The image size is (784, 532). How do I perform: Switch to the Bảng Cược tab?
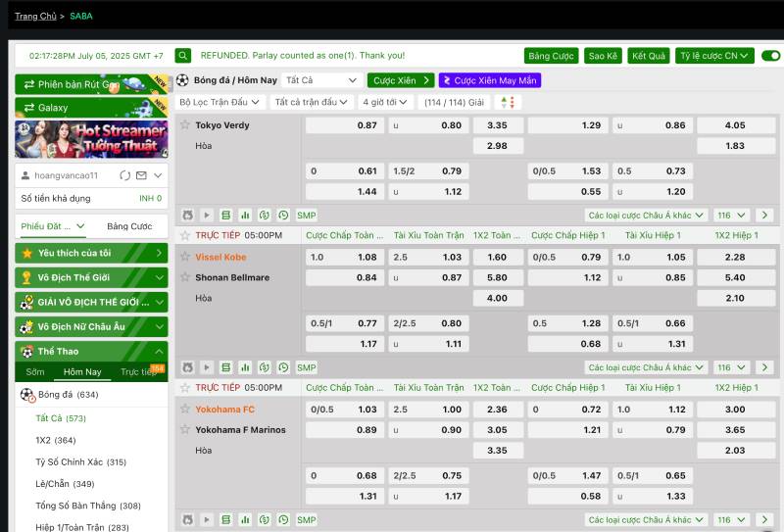129,226
